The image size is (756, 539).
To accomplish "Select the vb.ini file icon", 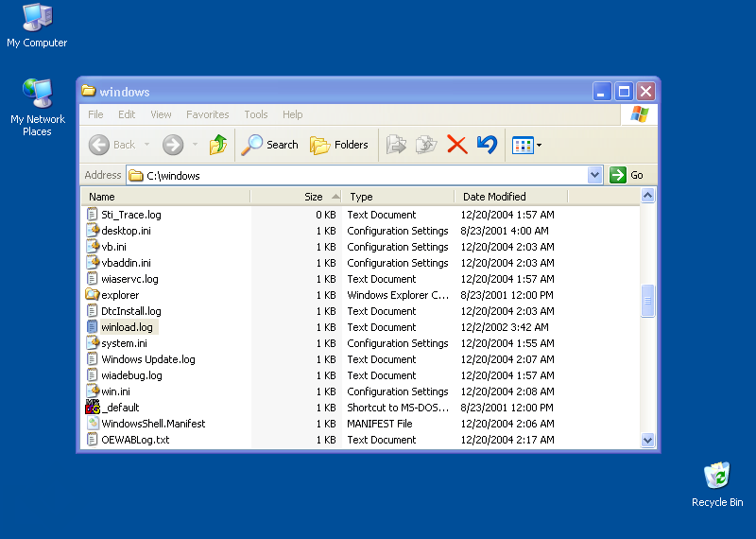I will tap(92, 246).
